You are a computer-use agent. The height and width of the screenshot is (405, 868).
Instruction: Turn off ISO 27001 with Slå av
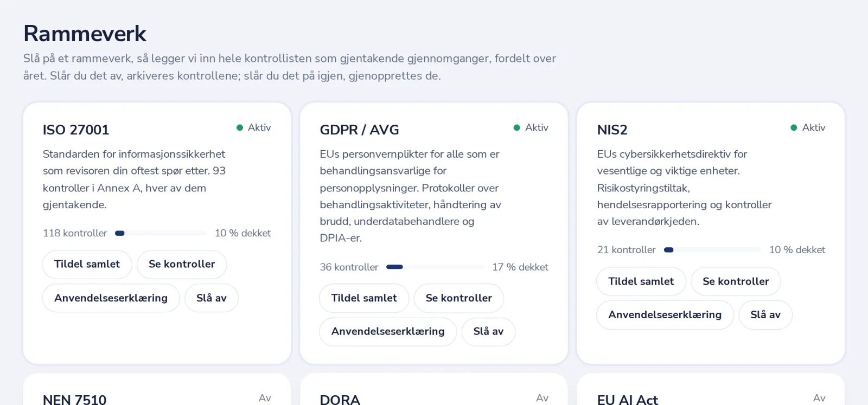pyautogui.click(x=212, y=298)
